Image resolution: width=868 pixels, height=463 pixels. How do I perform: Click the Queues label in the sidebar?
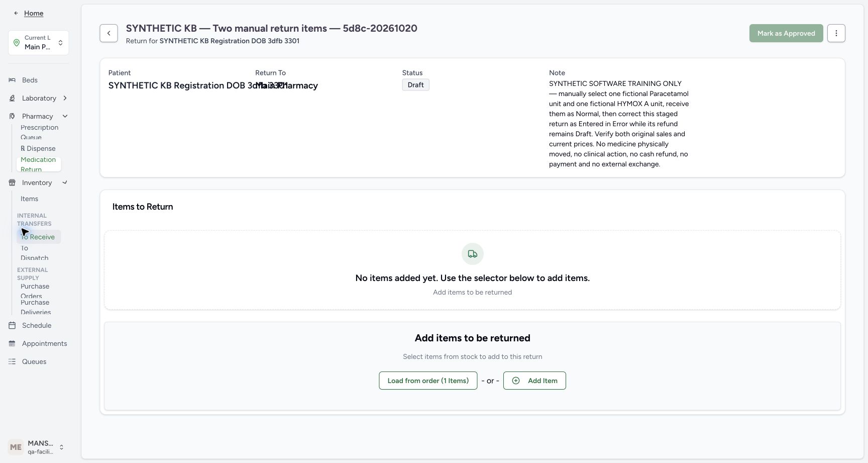(34, 361)
